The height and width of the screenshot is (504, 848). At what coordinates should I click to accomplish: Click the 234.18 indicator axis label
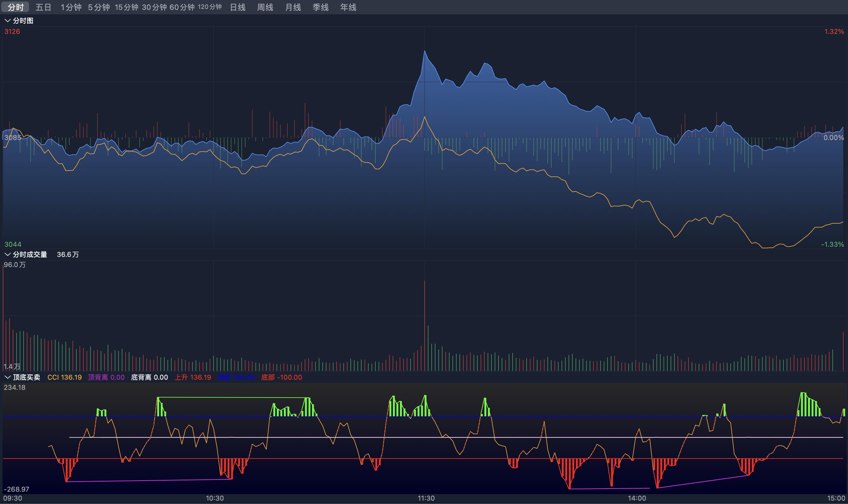click(x=14, y=387)
